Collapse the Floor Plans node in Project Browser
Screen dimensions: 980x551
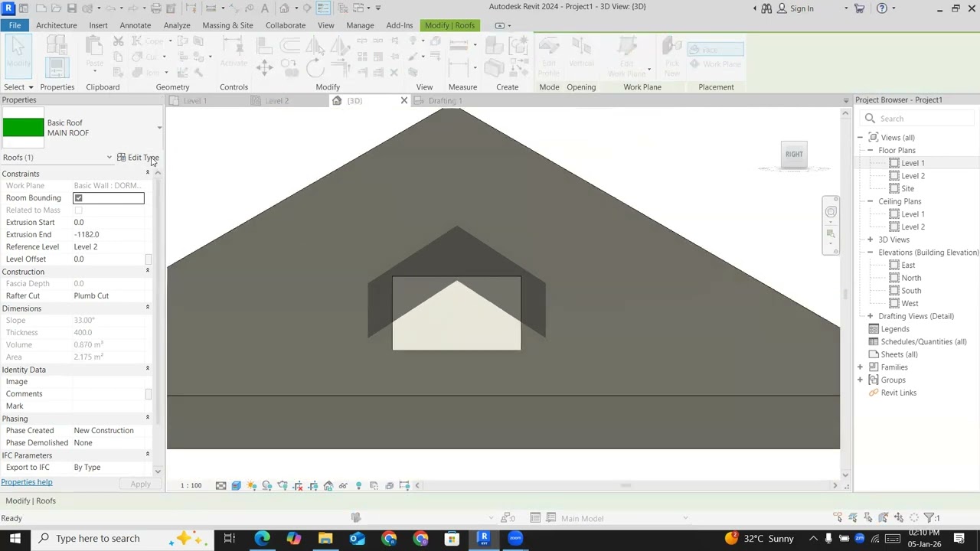pos(870,151)
